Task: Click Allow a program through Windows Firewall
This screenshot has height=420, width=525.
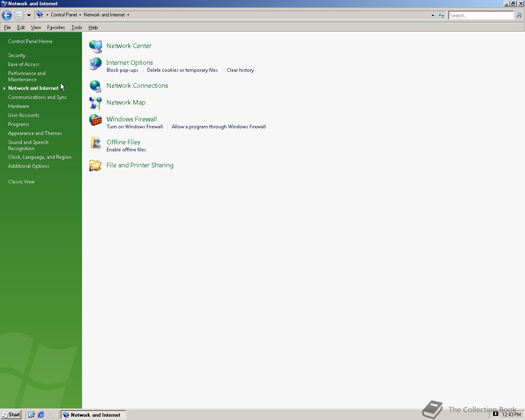Action: 219,127
